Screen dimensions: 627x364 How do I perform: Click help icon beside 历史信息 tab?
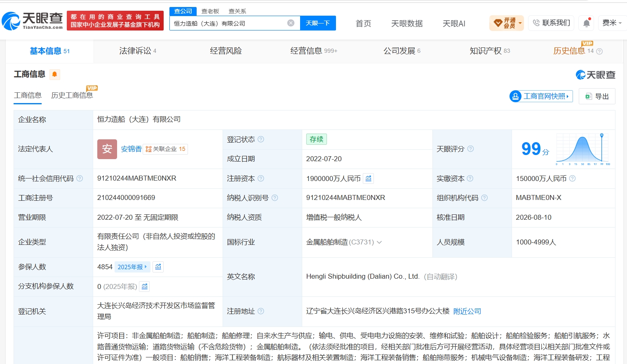(599, 51)
